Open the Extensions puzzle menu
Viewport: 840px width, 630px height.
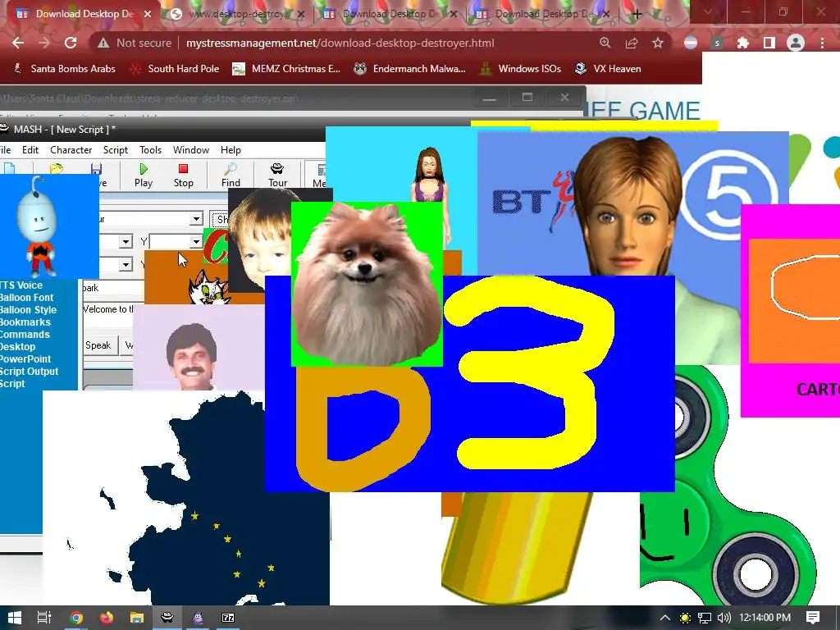pyautogui.click(x=743, y=43)
